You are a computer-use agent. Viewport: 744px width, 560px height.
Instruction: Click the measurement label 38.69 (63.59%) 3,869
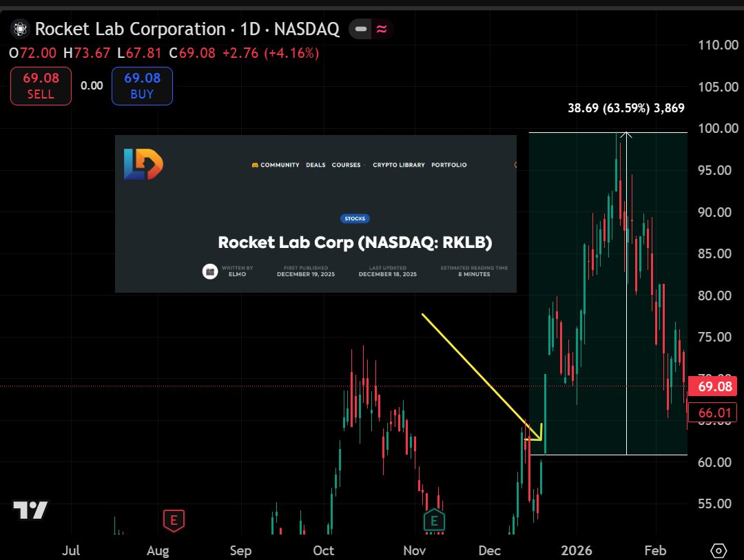click(x=626, y=108)
